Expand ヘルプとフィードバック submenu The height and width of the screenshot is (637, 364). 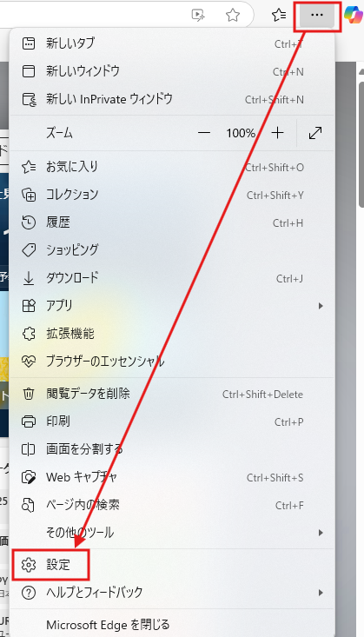pos(172,593)
